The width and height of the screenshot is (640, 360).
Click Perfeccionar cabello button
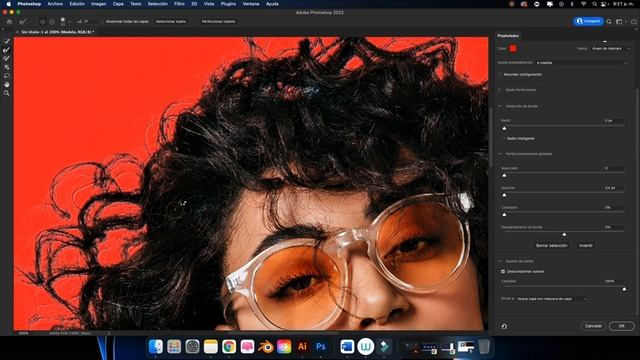tap(218, 21)
